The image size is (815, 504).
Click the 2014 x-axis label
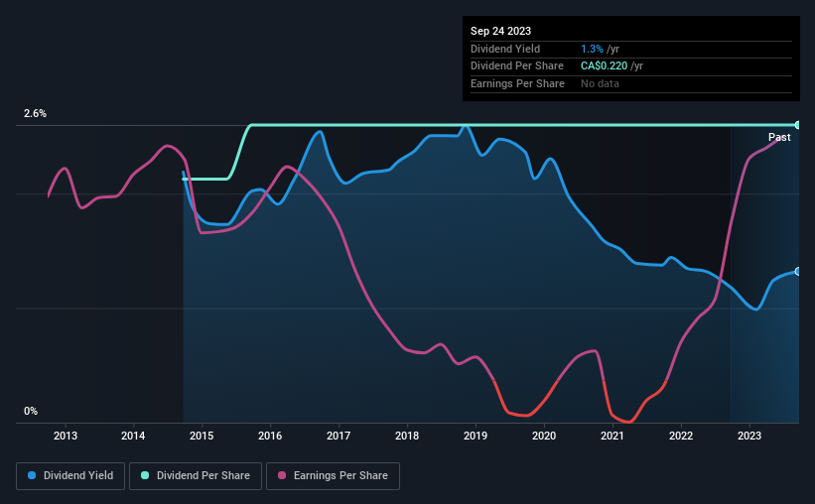coord(133,436)
